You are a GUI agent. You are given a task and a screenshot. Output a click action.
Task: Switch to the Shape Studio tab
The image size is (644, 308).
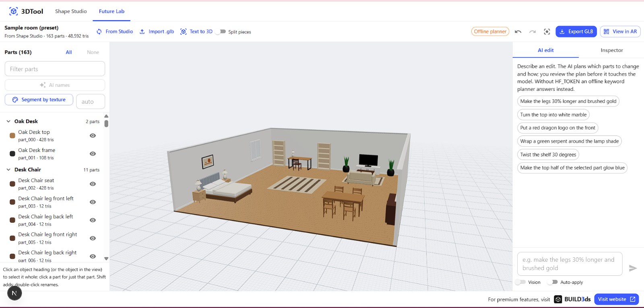[x=71, y=11]
